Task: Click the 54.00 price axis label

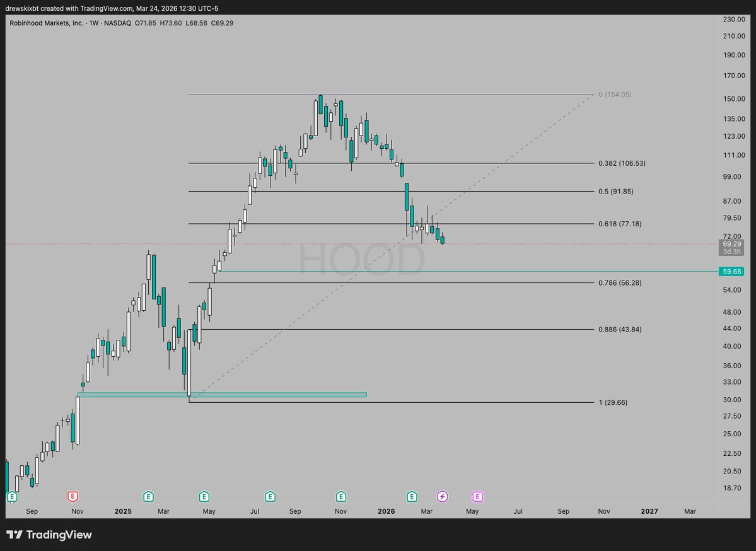Action: [732, 290]
